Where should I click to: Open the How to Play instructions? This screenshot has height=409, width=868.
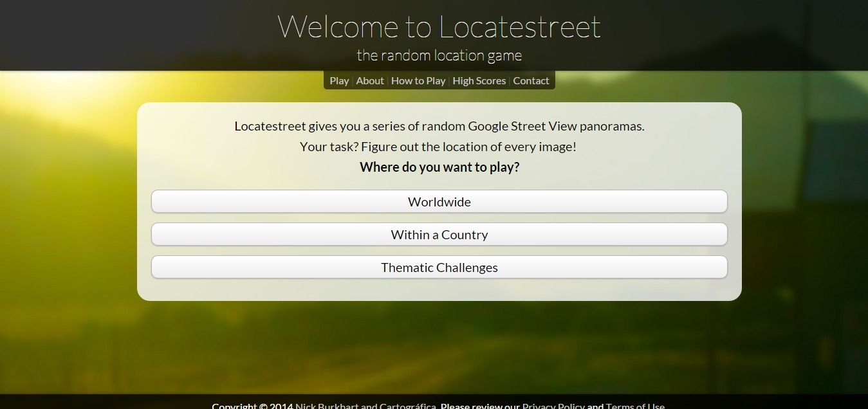pos(418,80)
